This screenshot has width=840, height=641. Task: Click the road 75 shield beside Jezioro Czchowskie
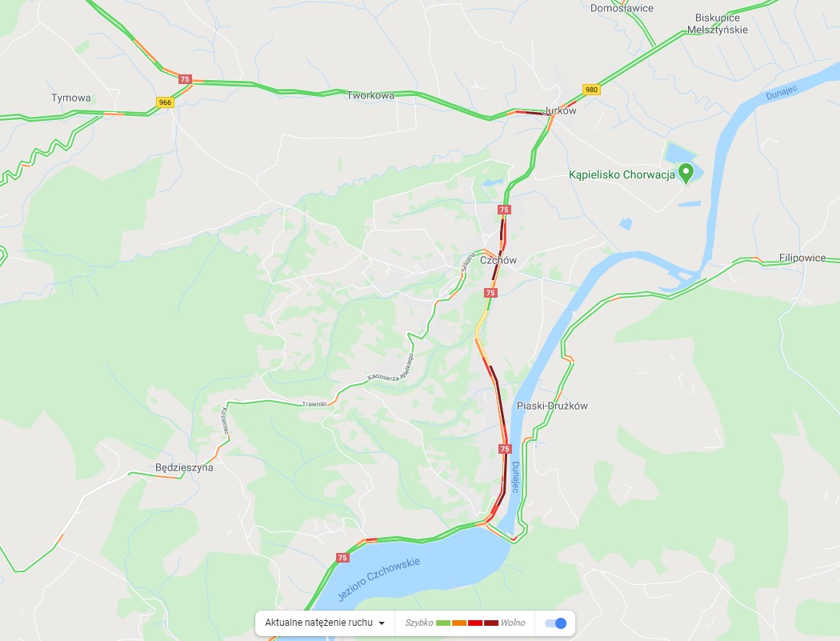tap(343, 558)
